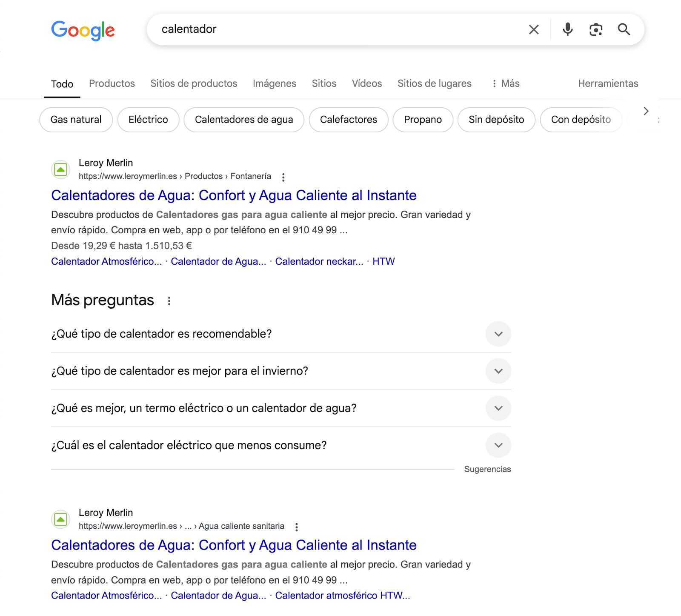Open the three-dot menu beside Más preguntas
Viewport: 681px width, 616px height.
tap(169, 300)
